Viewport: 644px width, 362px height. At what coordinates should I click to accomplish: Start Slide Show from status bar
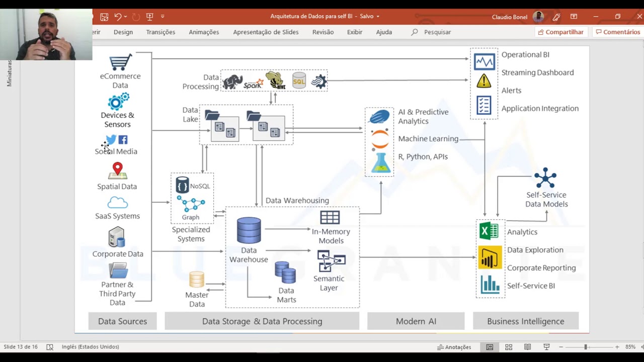(x=546, y=347)
